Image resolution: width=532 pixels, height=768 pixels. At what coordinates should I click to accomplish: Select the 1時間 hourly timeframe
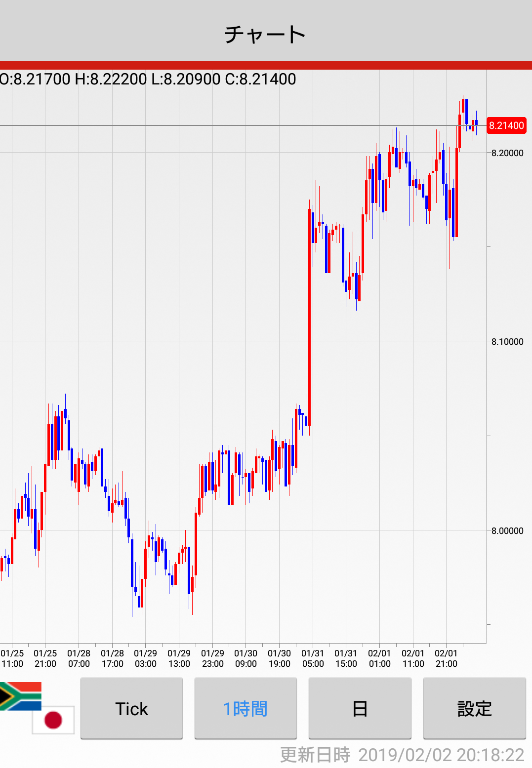pos(246,708)
